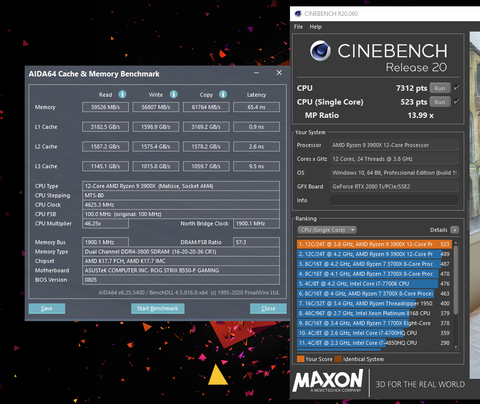Click the MAXON logo
Image resolution: width=480 pixels, height=404 pixels.
click(328, 380)
